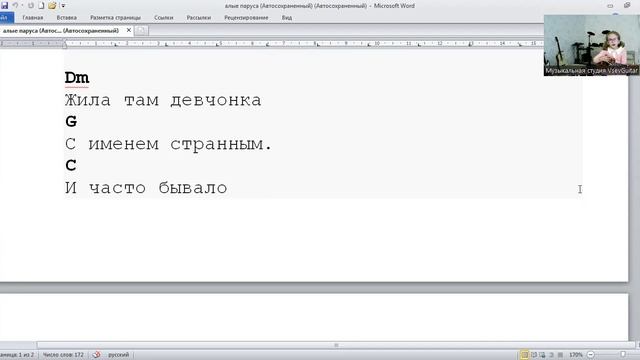Switch to Print Layout view
640x360 pixels.
tap(524, 355)
